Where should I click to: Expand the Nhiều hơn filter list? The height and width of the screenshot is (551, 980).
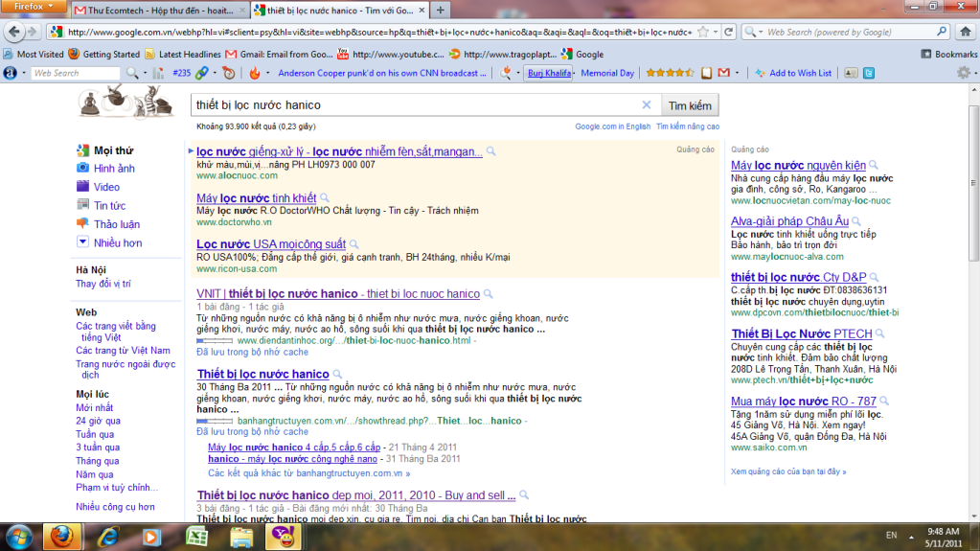118,243
